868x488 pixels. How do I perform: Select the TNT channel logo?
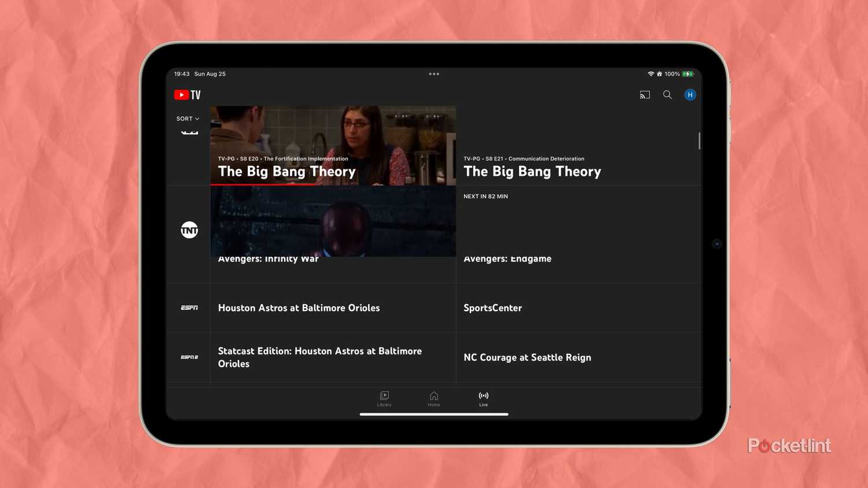tap(189, 230)
